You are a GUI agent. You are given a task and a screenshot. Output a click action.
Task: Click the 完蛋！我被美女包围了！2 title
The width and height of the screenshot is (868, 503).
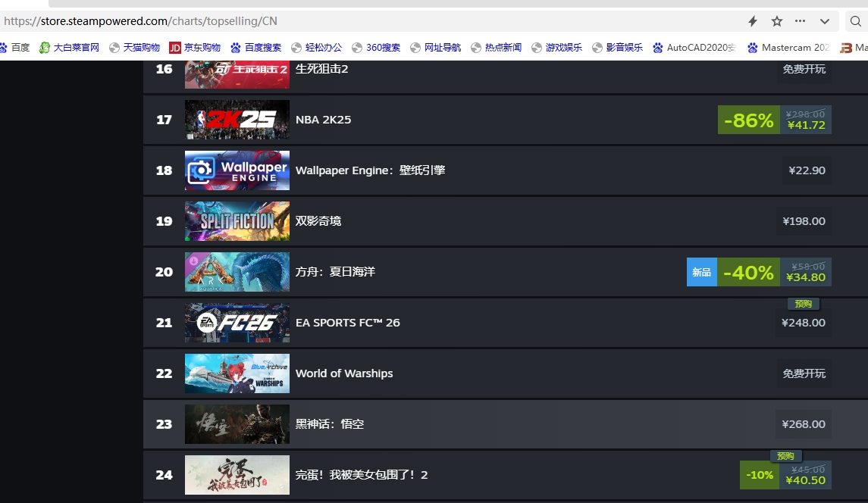click(x=362, y=475)
